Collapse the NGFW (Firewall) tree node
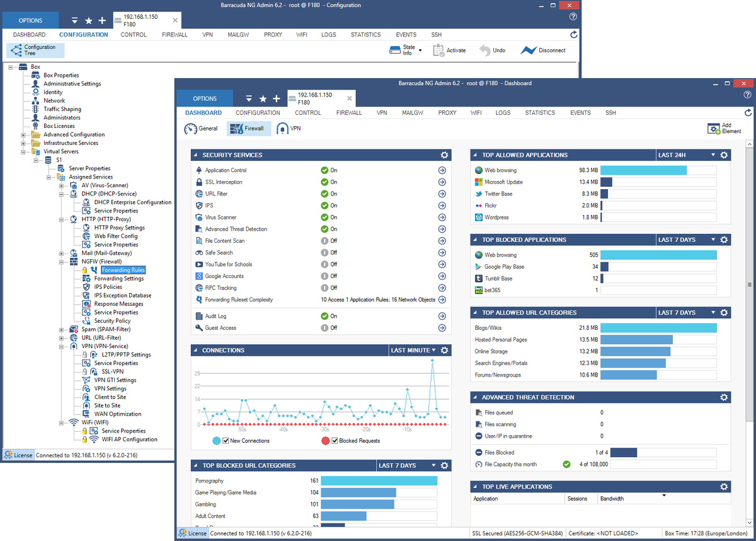 [x=62, y=262]
